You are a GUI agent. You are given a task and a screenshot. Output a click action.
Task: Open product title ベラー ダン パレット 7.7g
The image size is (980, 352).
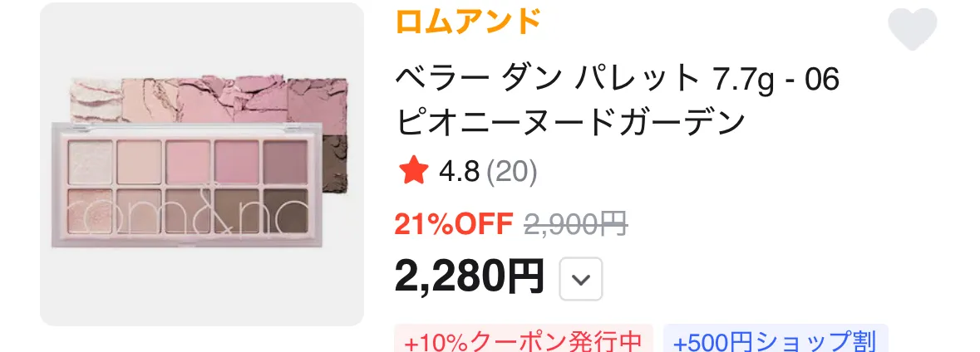point(617,80)
